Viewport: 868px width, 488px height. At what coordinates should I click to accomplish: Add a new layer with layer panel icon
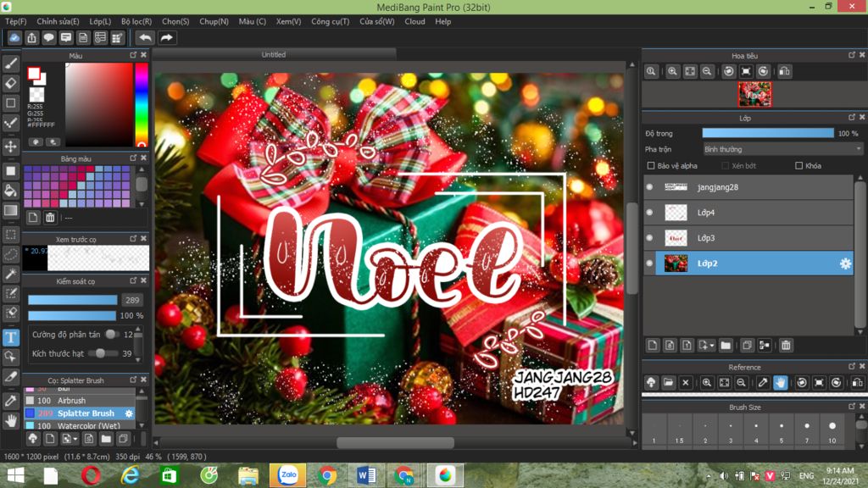click(x=653, y=346)
